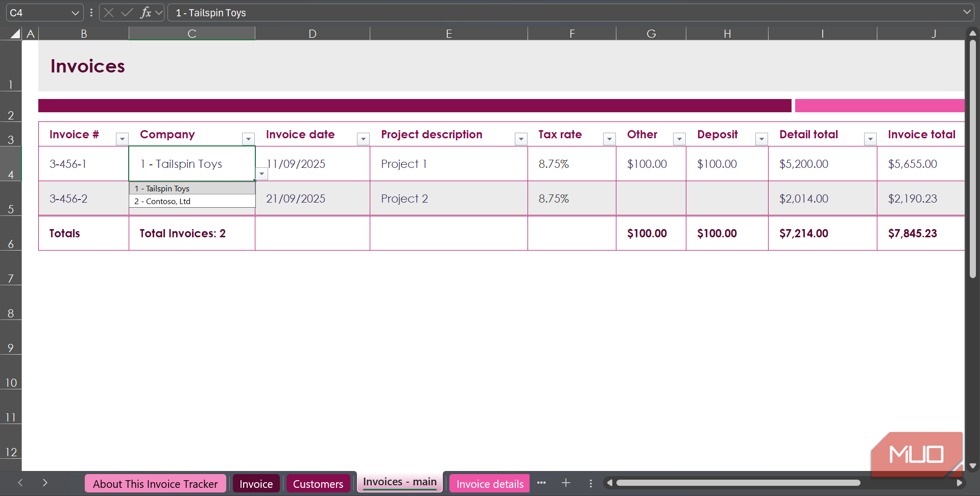Screen dimensions: 980x496
Task: Select row 4 header
Action: [x=11, y=164]
